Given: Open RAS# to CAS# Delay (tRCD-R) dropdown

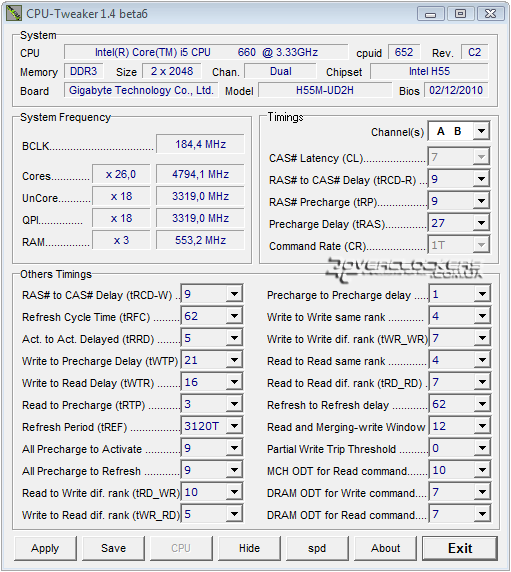Looking at the screenshot, I should (481, 179).
